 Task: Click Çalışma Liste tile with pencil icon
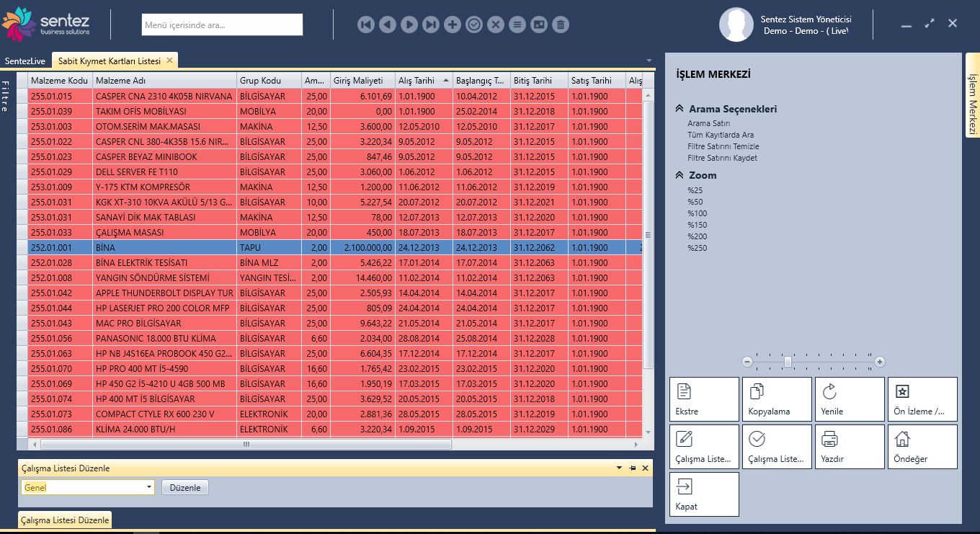704,447
